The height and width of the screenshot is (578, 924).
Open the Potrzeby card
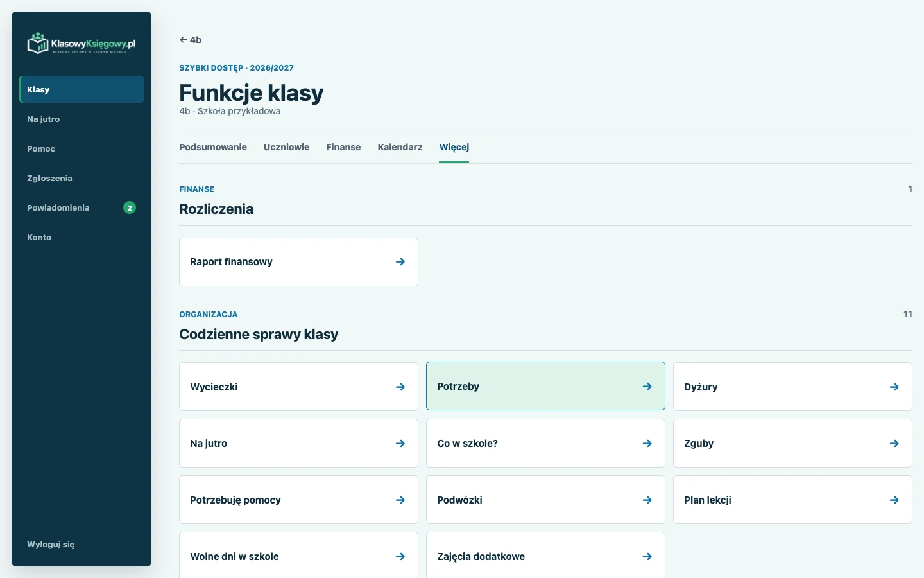pos(545,386)
